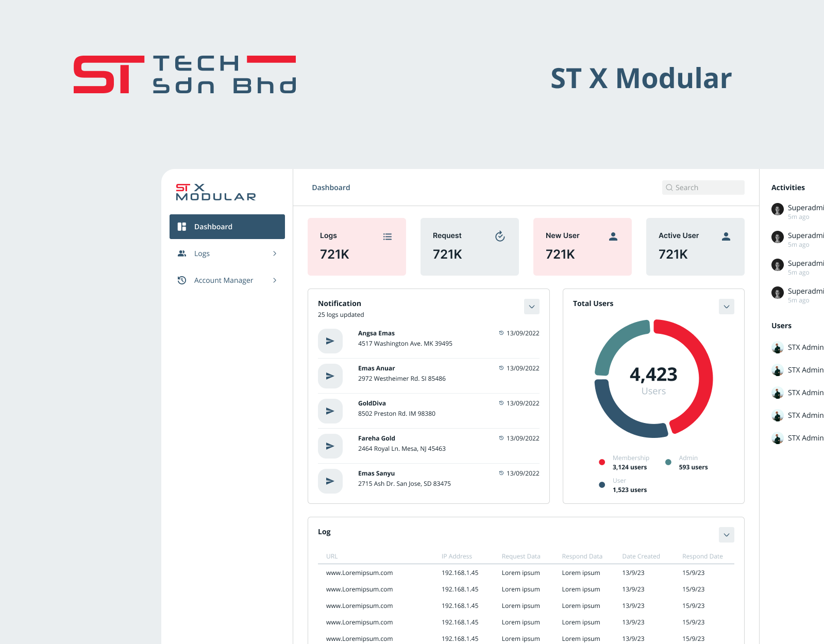This screenshot has height=644, width=824.
Task: Click the 25 logs updated subtitle
Action: 341,315
